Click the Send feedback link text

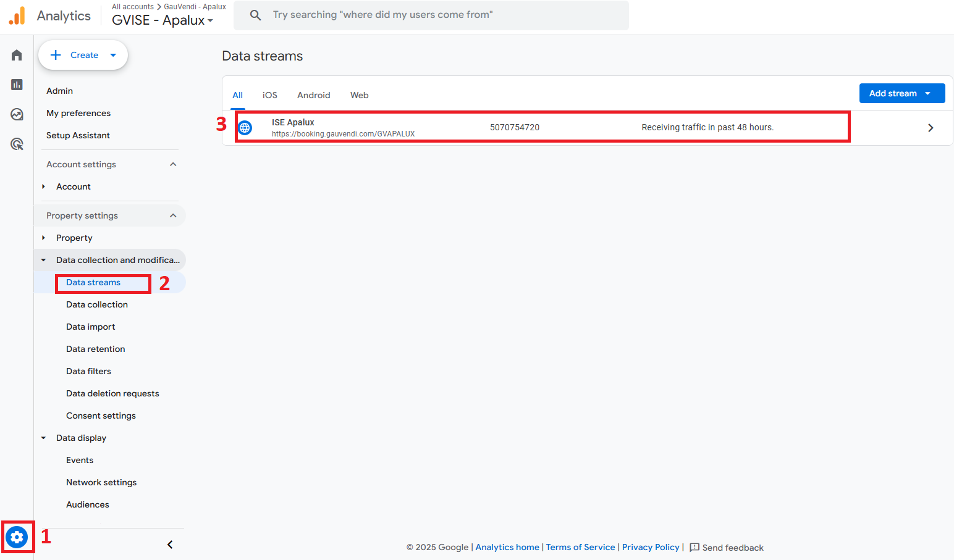click(733, 548)
